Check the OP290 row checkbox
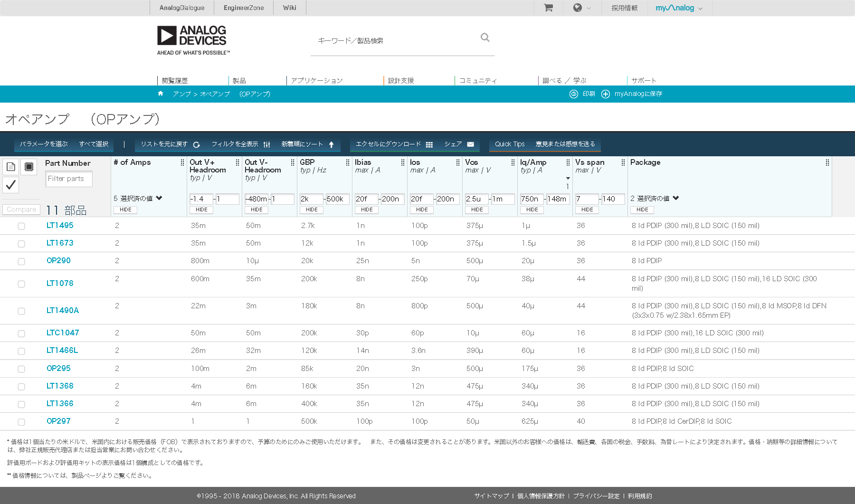This screenshot has width=855, height=504. [21, 261]
